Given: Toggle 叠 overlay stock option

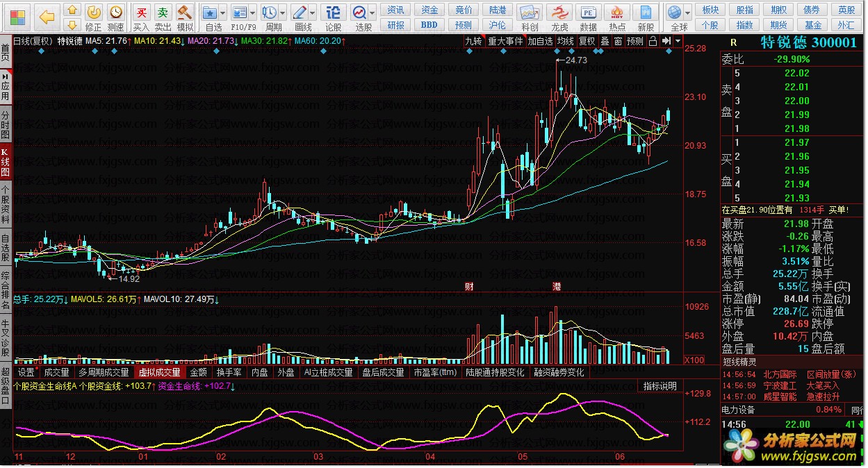Looking at the screenshot, I should point(605,41).
